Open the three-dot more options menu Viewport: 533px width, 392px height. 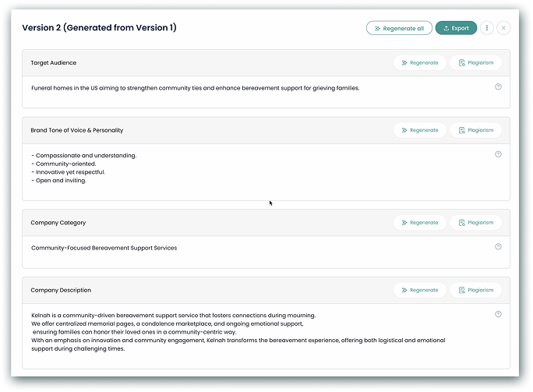(487, 28)
